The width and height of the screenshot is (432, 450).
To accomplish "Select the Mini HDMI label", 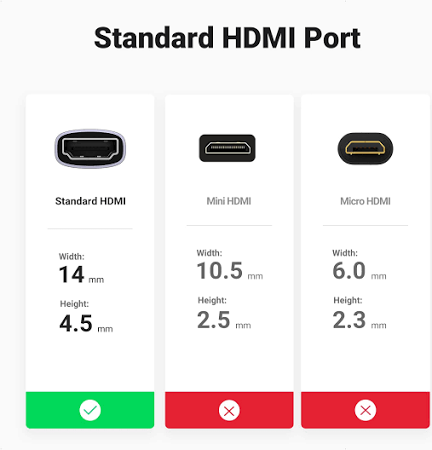I will pos(229,201).
